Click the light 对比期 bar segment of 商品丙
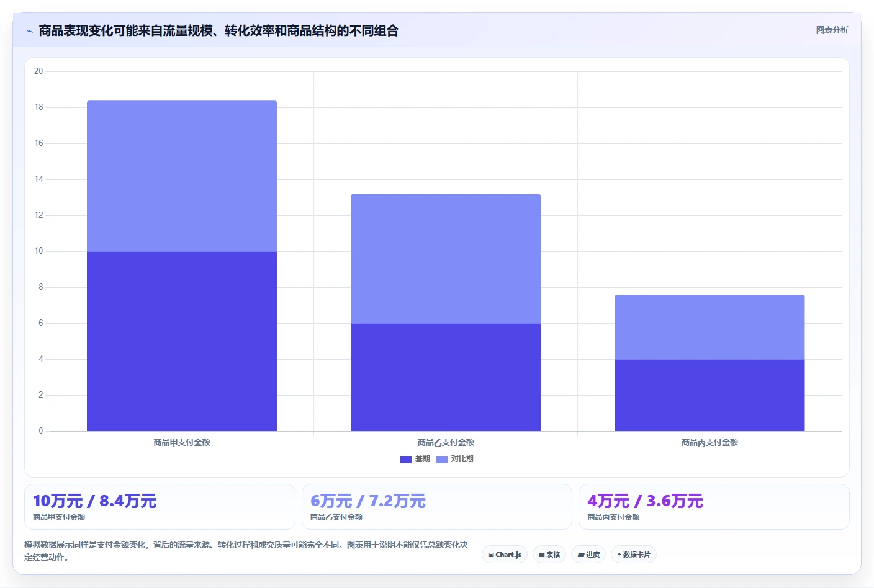The height and width of the screenshot is (588, 874). pyautogui.click(x=710, y=327)
